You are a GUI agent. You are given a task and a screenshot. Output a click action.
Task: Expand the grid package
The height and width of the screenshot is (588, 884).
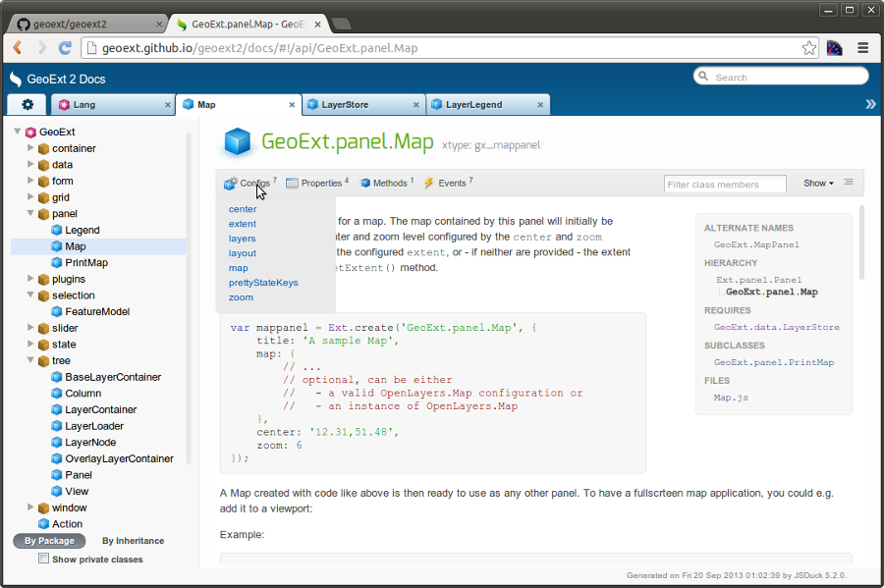coord(30,196)
